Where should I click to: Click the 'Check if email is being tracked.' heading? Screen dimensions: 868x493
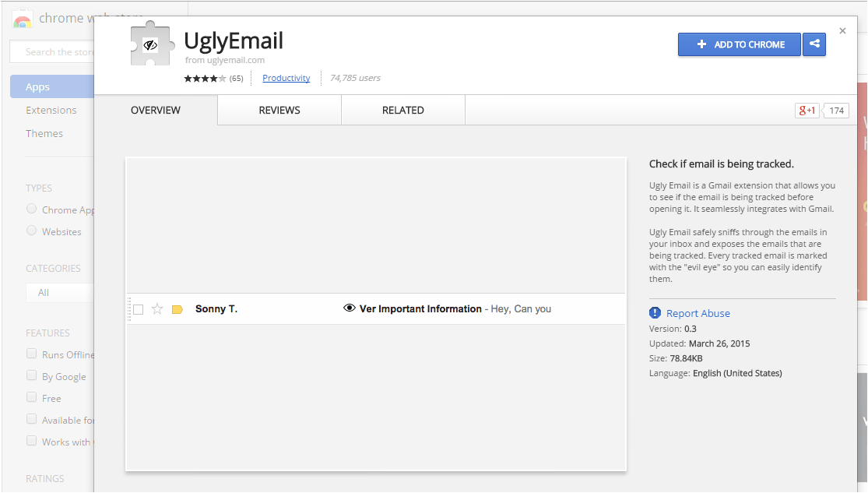[722, 164]
